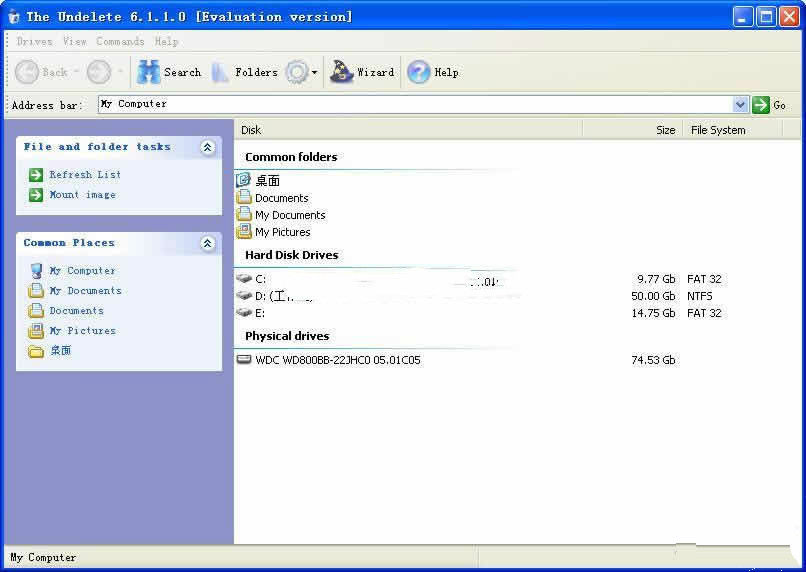Select drive C: in Hard Disk Drives
Image resolution: width=806 pixels, height=572 pixels.
[x=260, y=279]
